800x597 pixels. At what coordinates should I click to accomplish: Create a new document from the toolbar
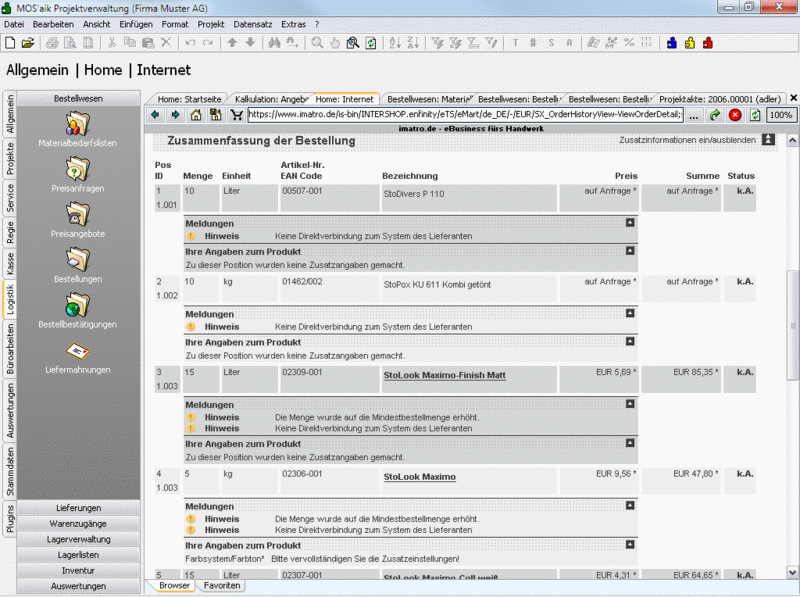[10, 43]
